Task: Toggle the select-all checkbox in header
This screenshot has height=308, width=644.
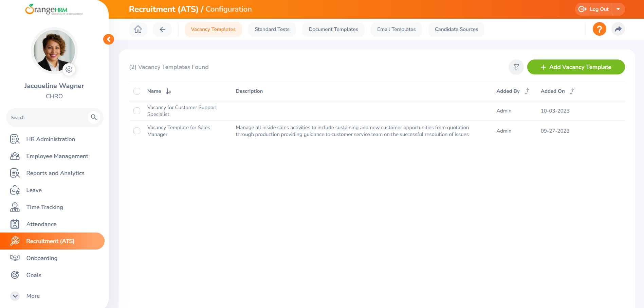Action: [137, 91]
